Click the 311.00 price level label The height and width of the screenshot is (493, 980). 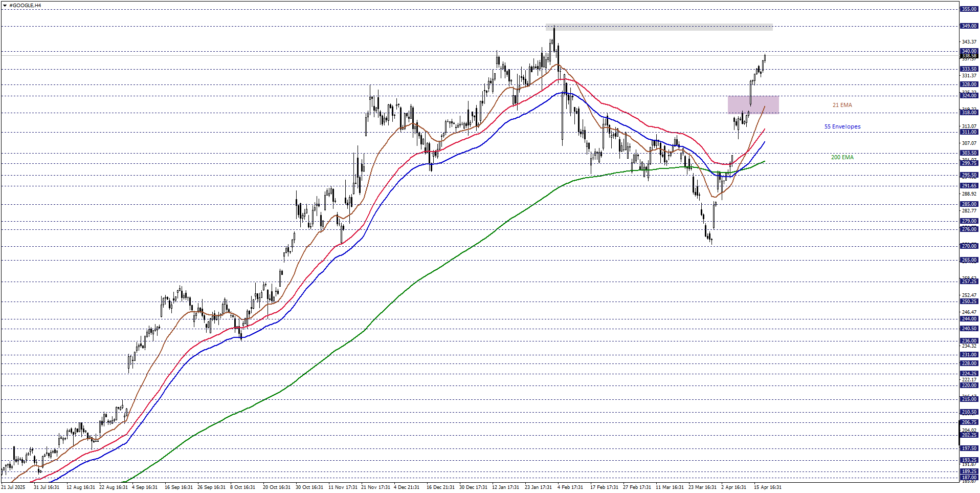[969, 132]
